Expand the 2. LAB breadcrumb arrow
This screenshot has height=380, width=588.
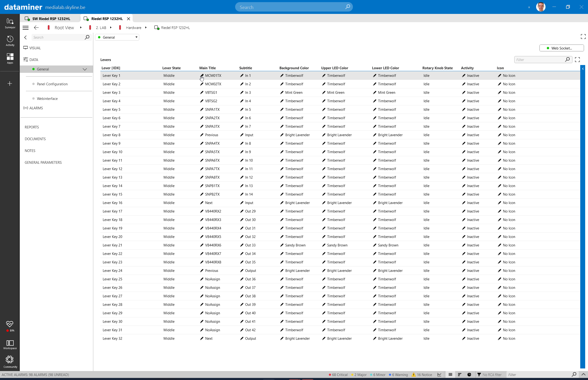pyautogui.click(x=110, y=28)
